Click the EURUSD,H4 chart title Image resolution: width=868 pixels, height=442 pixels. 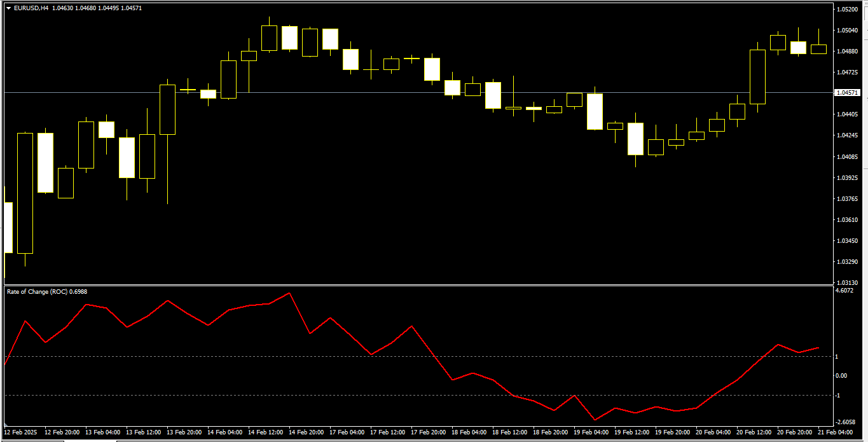[x=35, y=8]
